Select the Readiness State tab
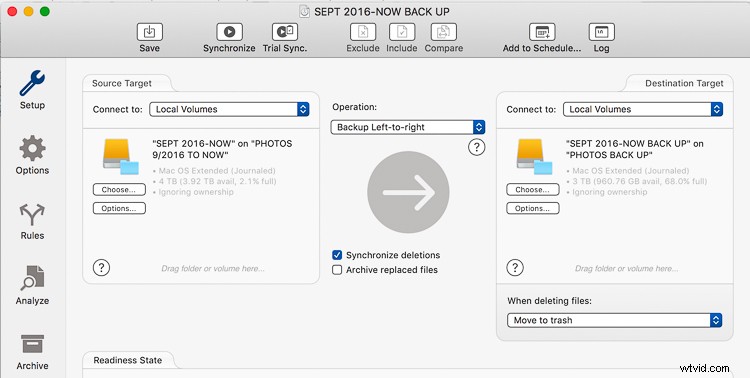The image size is (750, 378). [x=128, y=360]
